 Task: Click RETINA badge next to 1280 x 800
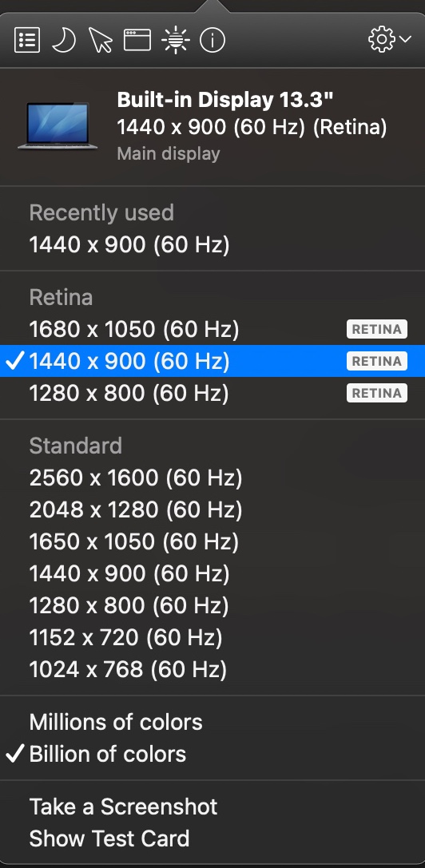377,393
